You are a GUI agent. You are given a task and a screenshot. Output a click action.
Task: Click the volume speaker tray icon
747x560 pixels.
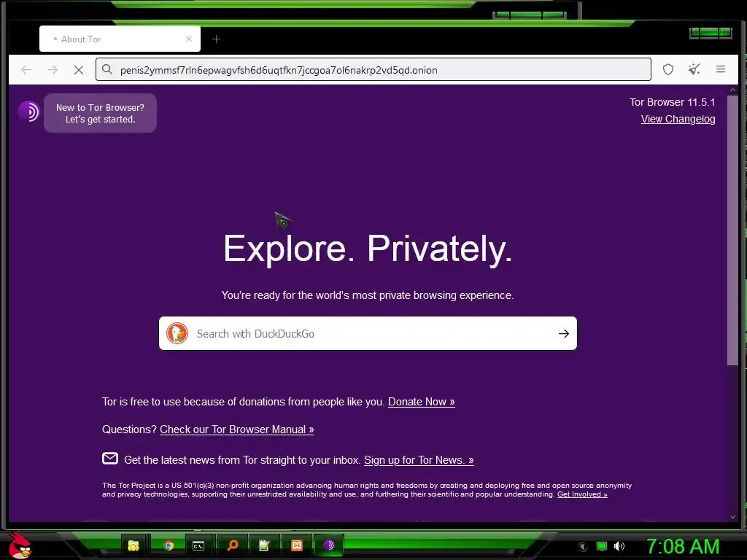coord(619,546)
